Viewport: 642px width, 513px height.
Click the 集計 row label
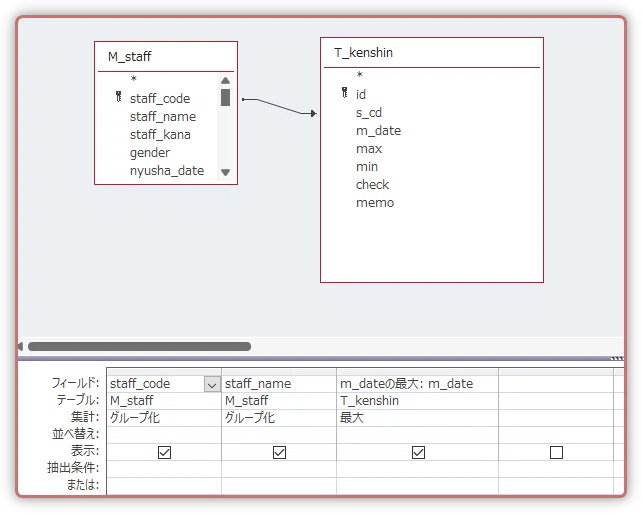(x=85, y=417)
